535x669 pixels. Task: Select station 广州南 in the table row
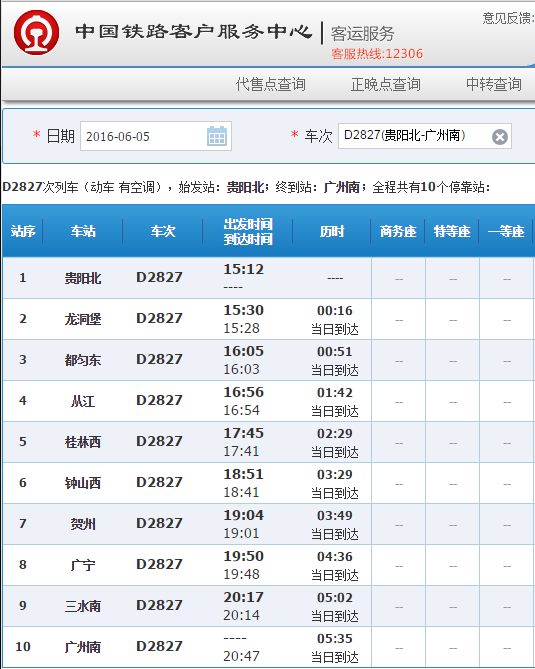click(83, 647)
